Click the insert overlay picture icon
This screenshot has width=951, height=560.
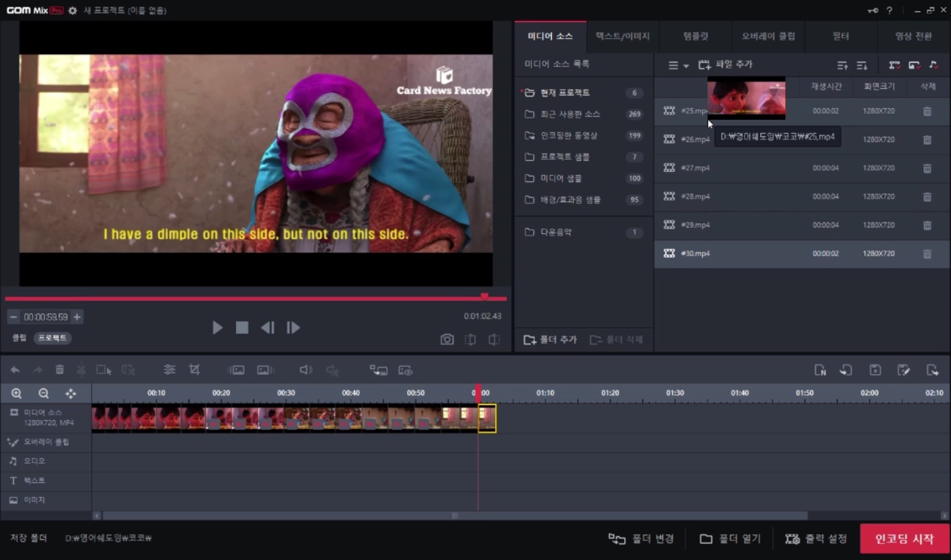(379, 370)
